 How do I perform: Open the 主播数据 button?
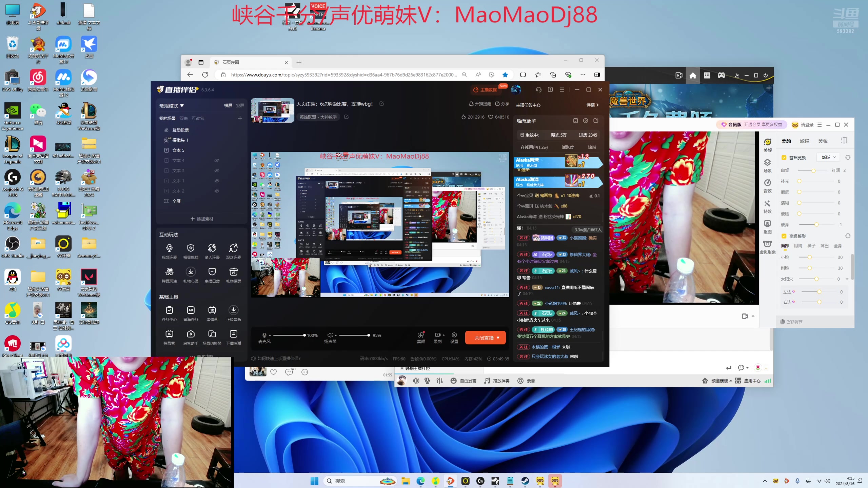click(485, 90)
